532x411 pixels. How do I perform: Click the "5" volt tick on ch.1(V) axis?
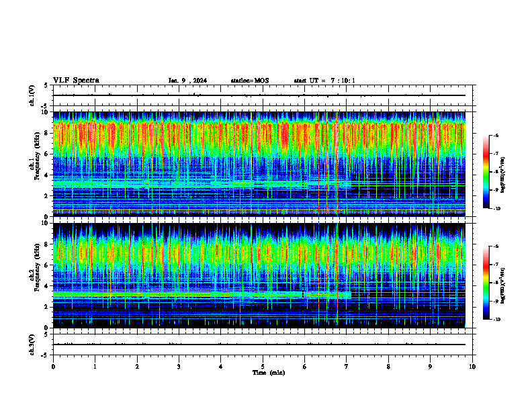46,85
